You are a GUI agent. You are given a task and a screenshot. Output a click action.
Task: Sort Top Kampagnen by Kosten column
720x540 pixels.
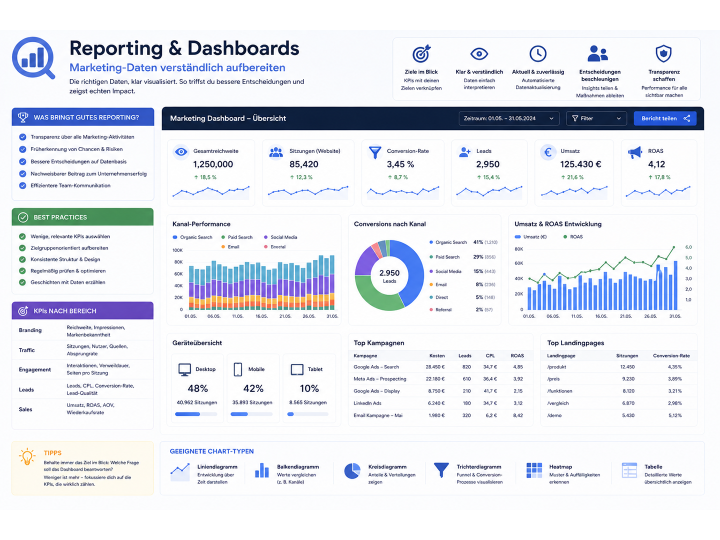pos(437,356)
